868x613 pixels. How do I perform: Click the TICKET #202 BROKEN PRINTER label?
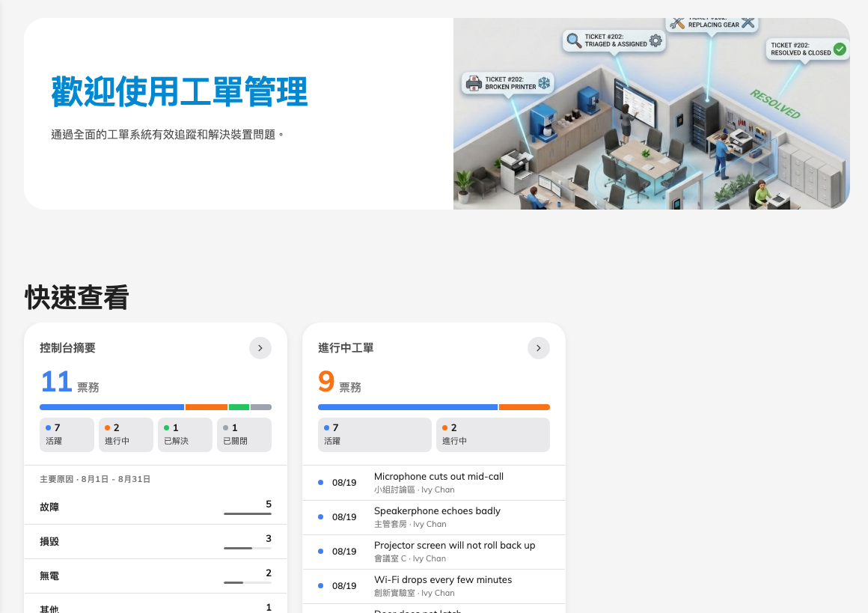point(508,83)
